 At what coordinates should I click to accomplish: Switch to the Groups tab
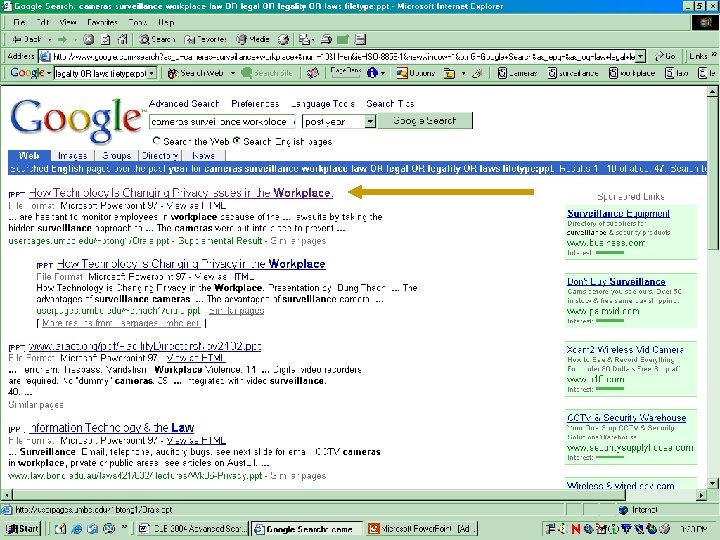[x=117, y=156]
